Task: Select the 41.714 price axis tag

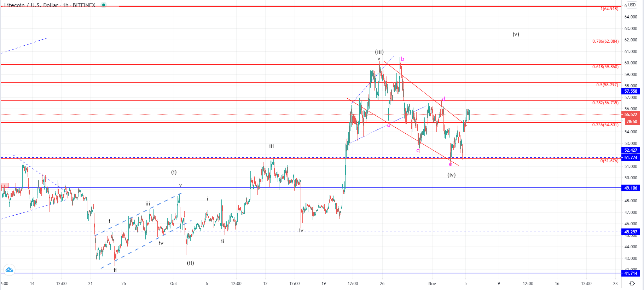Action: pos(631,273)
